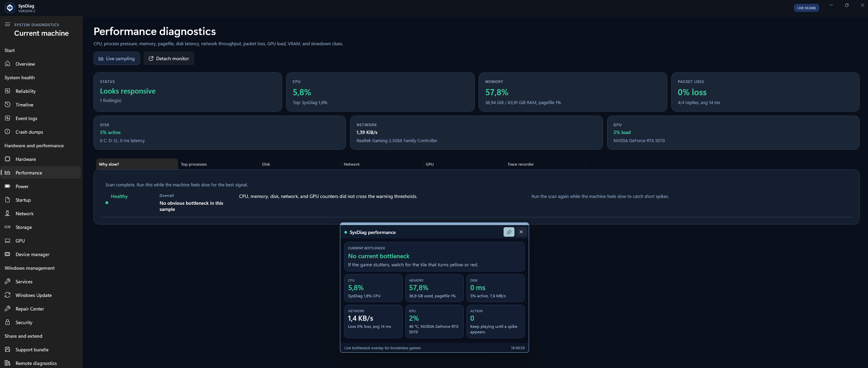Pin the SysDiag performance overlay

509,232
